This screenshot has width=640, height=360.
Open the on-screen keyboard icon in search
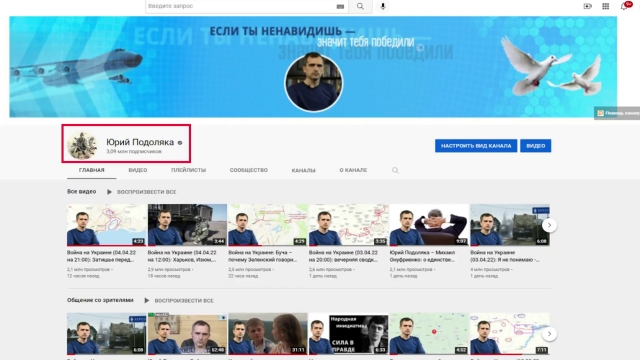click(340, 7)
